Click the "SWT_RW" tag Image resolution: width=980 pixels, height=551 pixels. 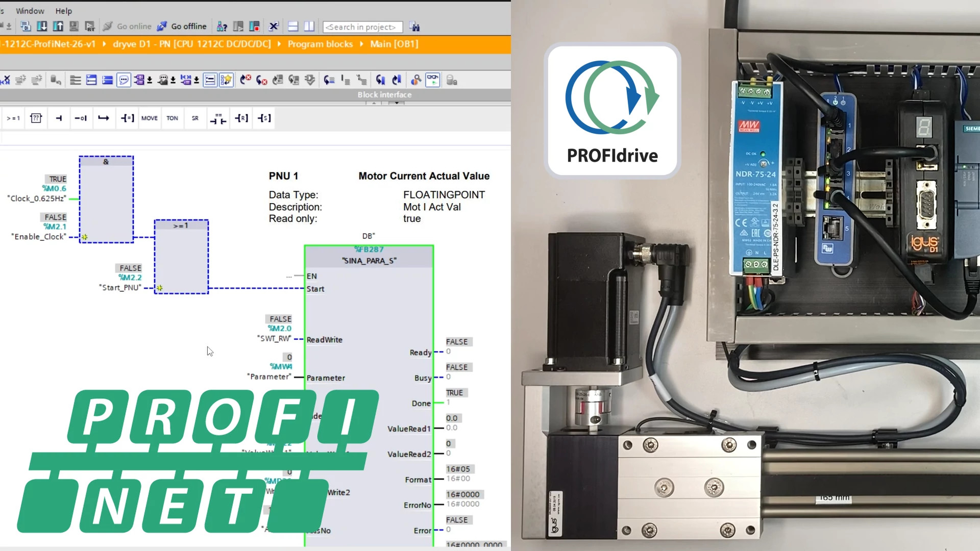(x=274, y=338)
